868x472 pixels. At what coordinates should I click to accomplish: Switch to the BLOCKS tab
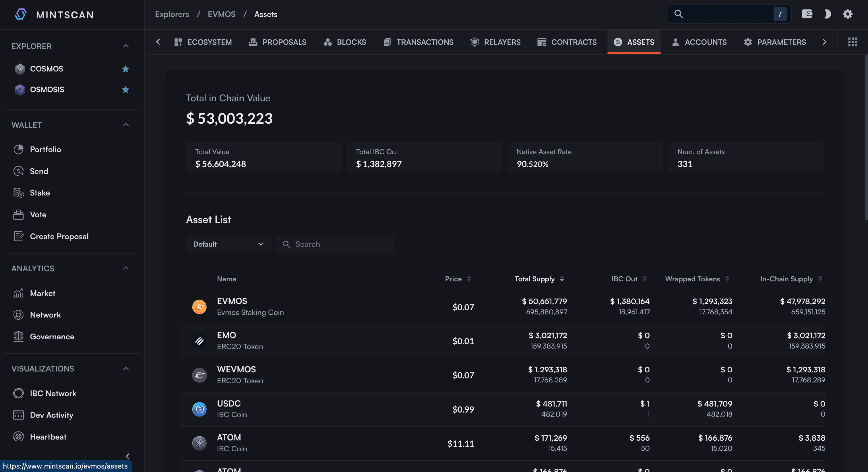(344, 42)
